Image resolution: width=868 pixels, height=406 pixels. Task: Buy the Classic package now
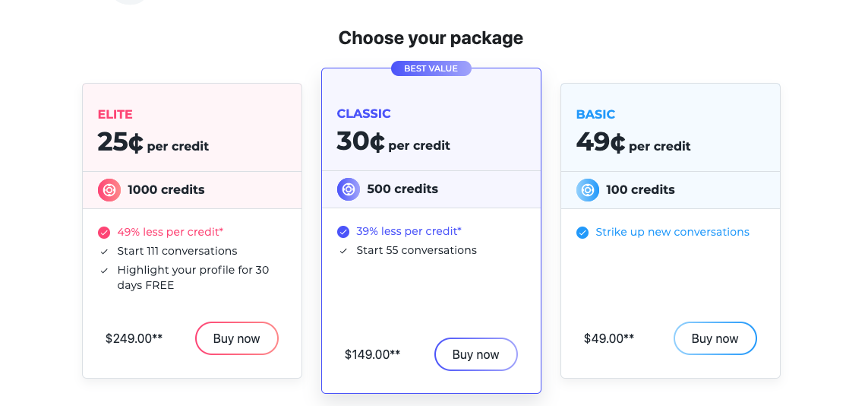[476, 354]
